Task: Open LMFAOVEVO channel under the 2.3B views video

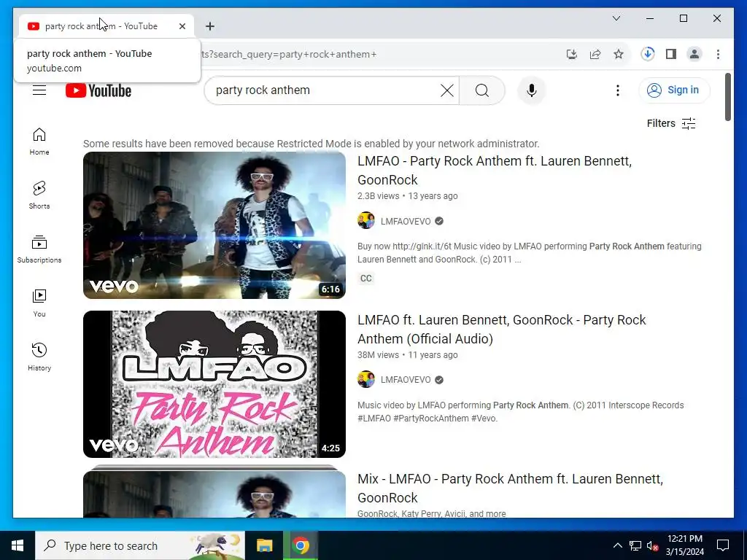Action: pyautogui.click(x=406, y=221)
